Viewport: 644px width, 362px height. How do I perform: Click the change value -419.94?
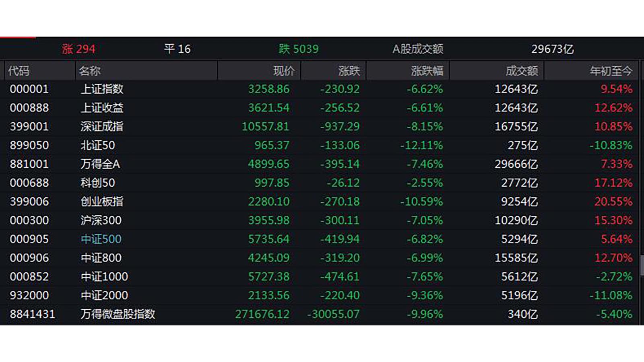click(340, 239)
